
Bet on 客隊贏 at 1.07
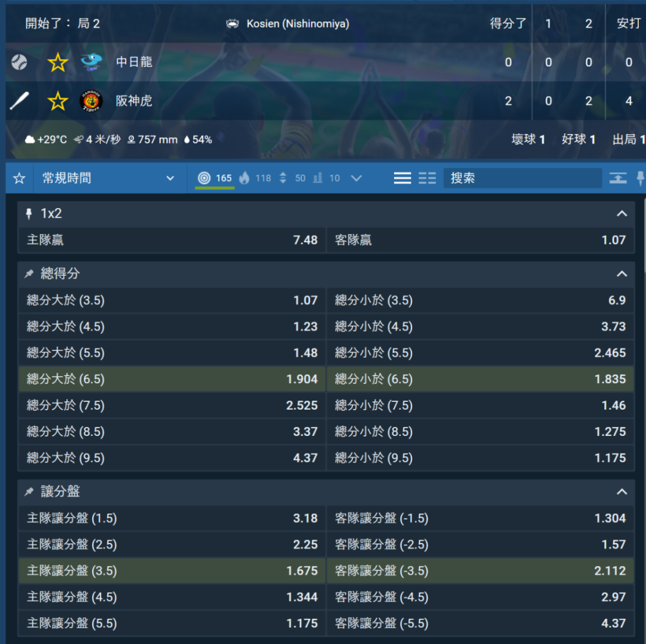point(480,240)
